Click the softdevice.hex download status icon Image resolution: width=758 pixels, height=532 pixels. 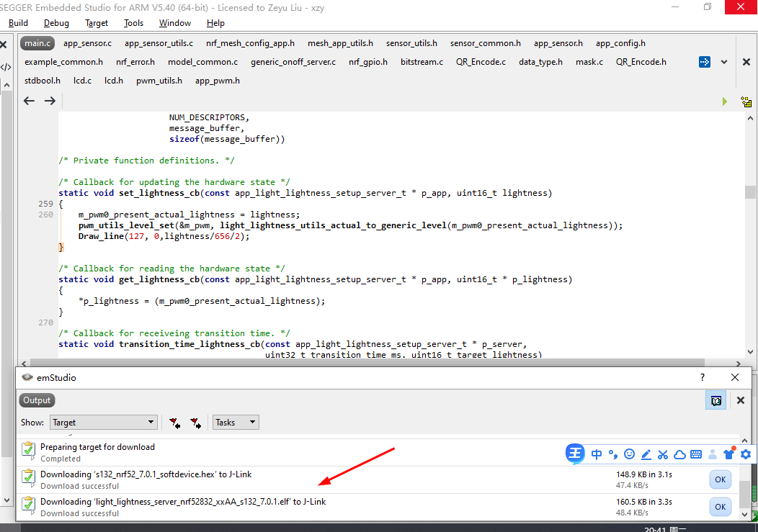(x=29, y=478)
